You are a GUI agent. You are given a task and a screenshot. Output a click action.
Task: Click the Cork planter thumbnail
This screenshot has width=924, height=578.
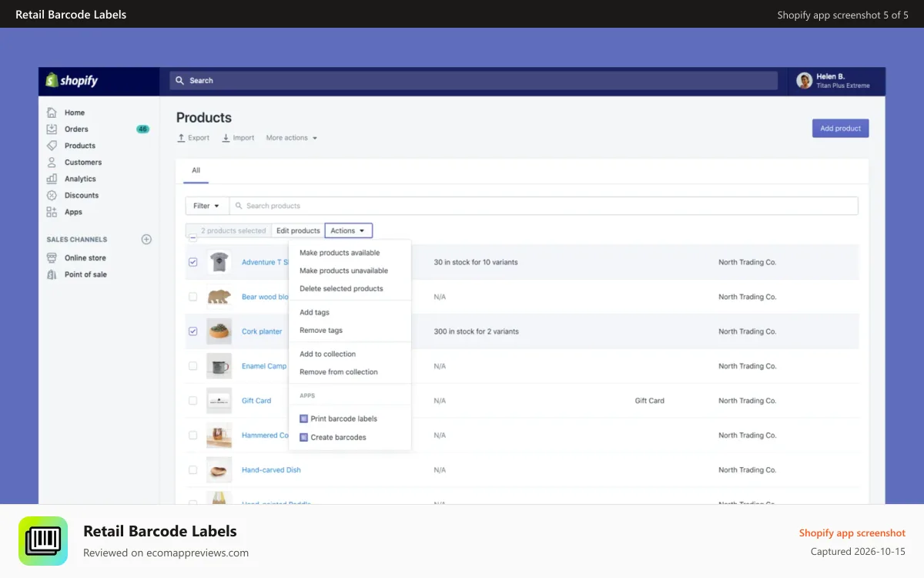[x=219, y=331]
